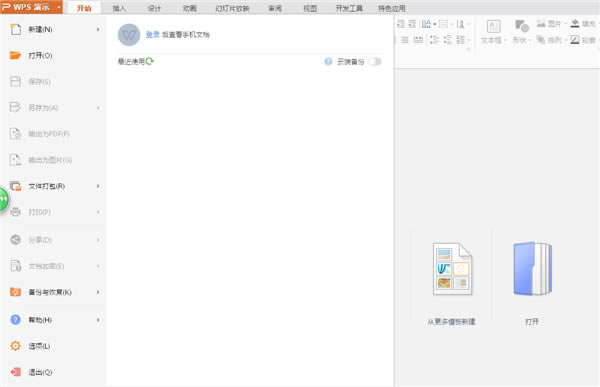600x387 pixels.
Task: Click the Save (保存) floppy icon
Action: pos(15,82)
